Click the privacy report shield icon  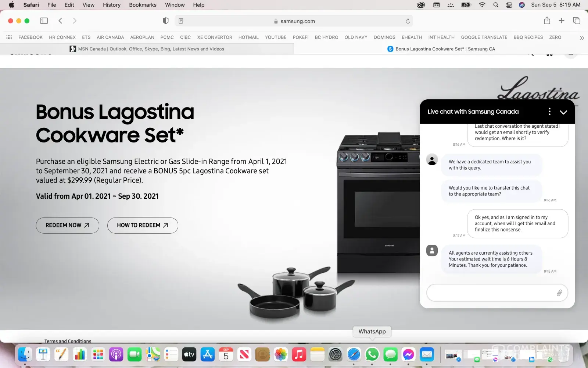165,21
